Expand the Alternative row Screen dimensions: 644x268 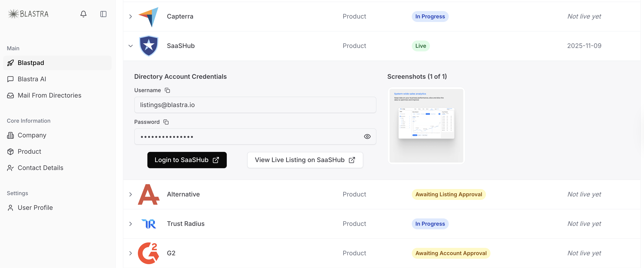click(x=130, y=194)
